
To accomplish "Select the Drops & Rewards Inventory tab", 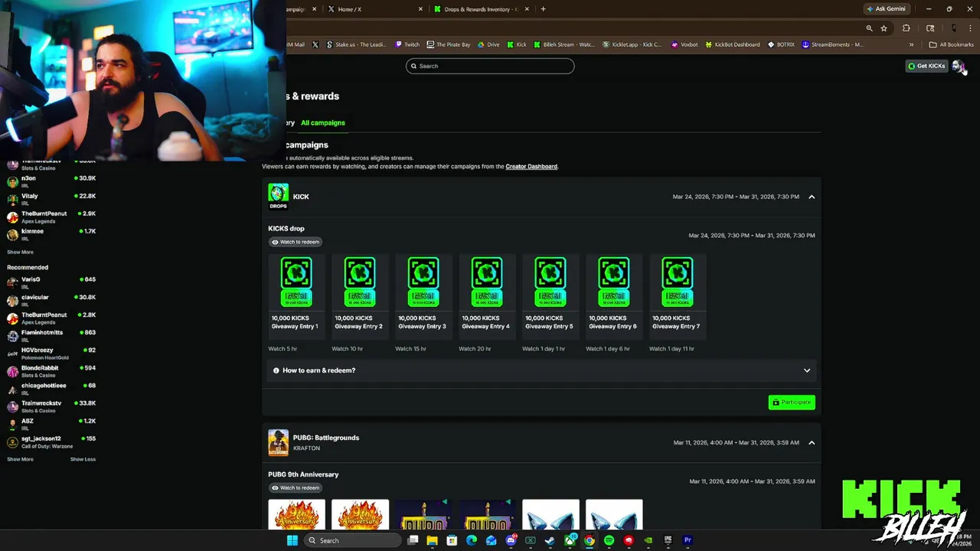I will pos(482,9).
